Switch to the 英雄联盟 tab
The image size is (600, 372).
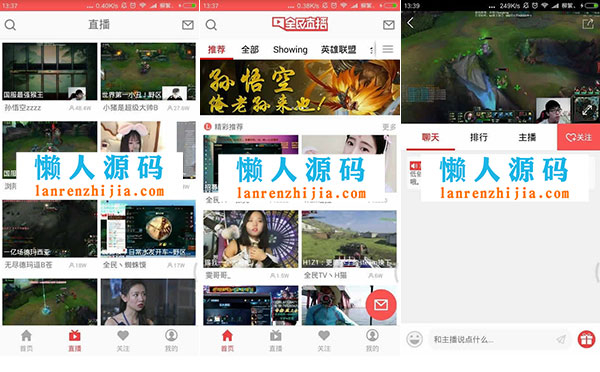[x=338, y=49]
